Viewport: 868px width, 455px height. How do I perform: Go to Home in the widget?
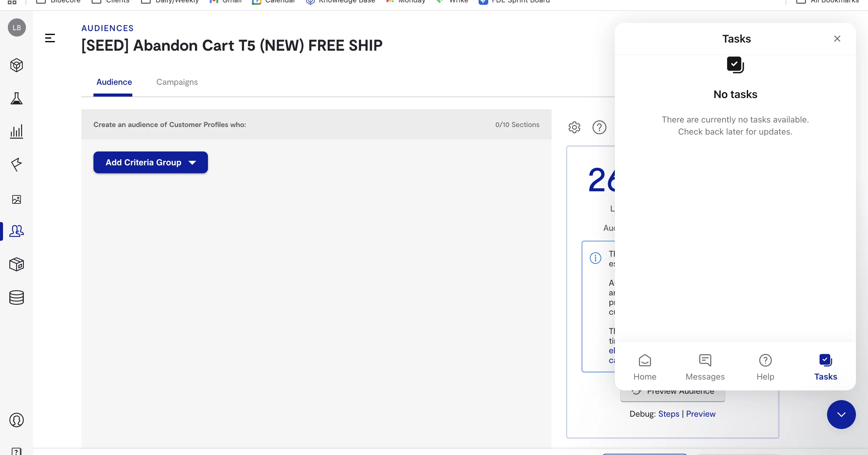coord(645,367)
